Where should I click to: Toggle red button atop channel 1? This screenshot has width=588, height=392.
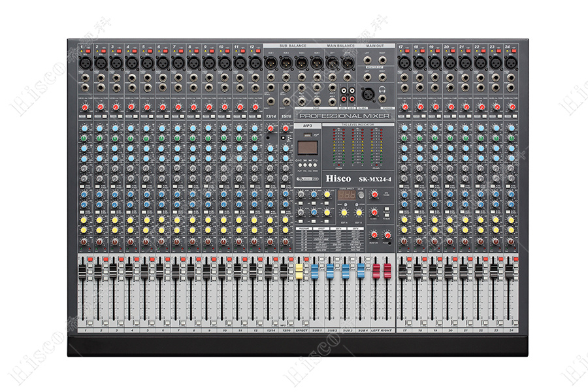point(87,50)
